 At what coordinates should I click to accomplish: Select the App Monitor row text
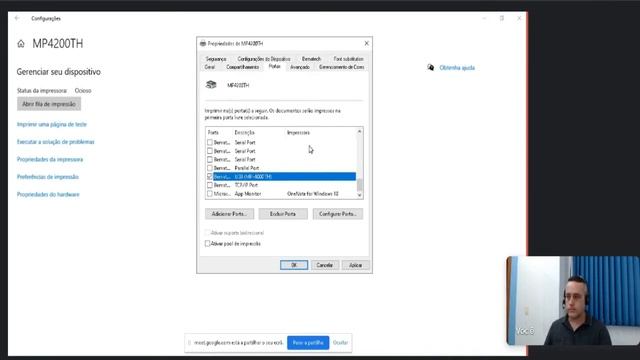pyautogui.click(x=248, y=194)
